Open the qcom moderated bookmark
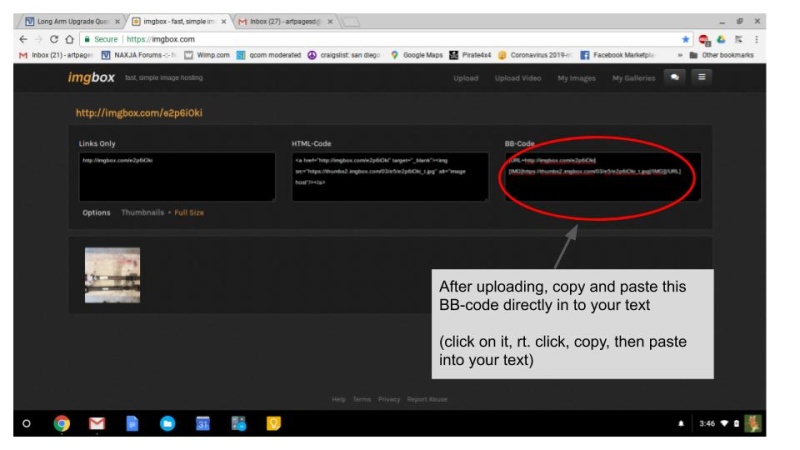The image size is (800, 450). click(269, 55)
